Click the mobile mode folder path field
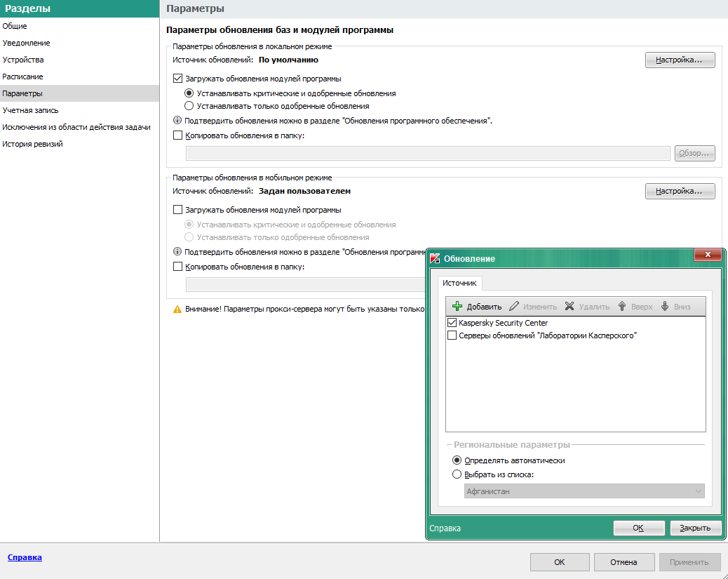Screen dimensions: 728x579 306,284
